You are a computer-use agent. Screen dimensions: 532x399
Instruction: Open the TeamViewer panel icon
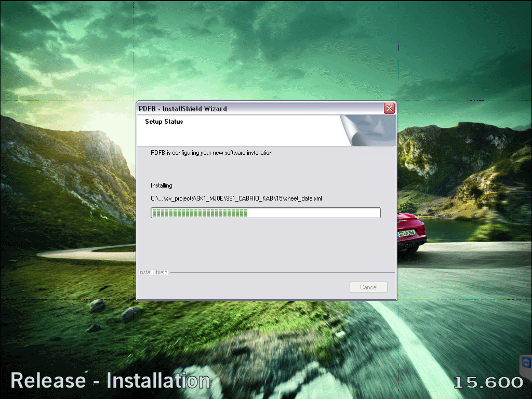(526, 363)
